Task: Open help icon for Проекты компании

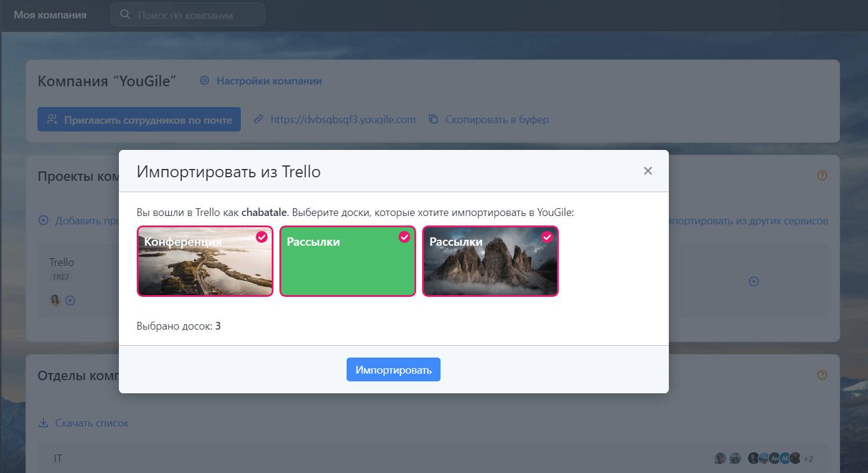Action: 822,176
